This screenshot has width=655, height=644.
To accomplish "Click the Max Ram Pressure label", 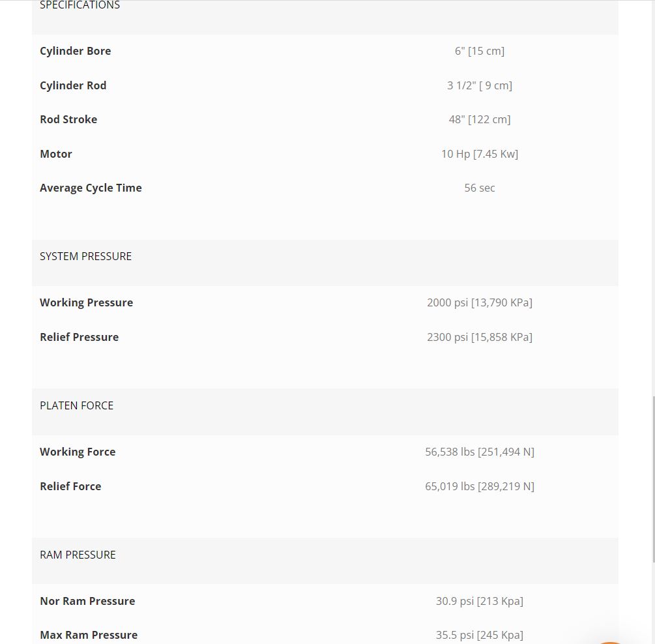I will 89,635.
